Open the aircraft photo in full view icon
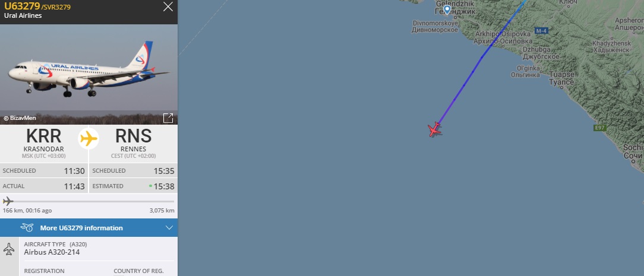The image size is (644, 276). point(168,118)
